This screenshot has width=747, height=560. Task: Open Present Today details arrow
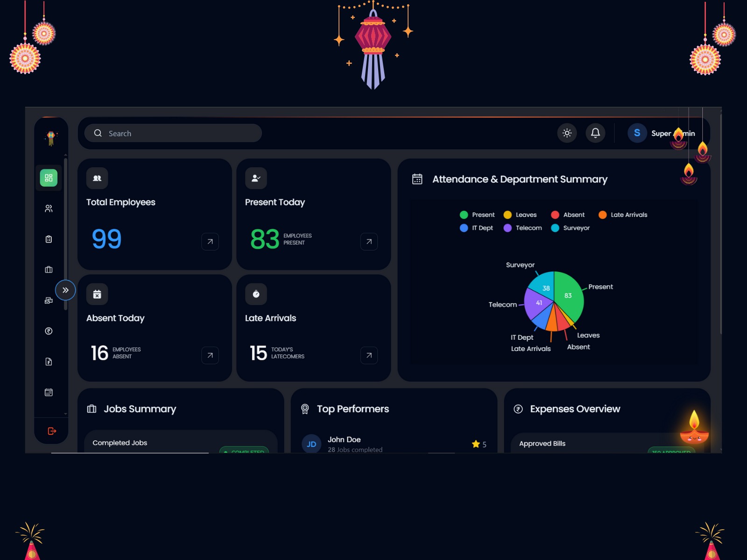pos(369,242)
